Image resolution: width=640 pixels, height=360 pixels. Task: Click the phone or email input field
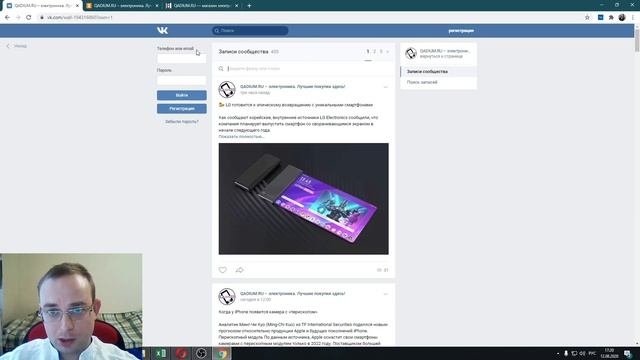coord(182,58)
